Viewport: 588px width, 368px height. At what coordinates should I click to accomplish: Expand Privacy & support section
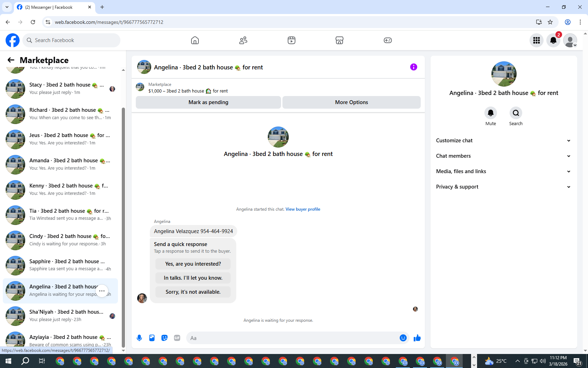[503, 187]
